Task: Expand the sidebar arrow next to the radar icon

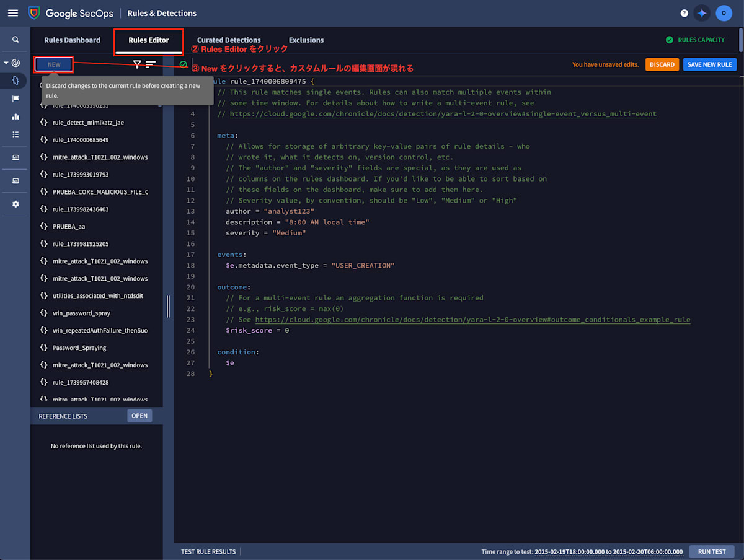Action: point(6,63)
